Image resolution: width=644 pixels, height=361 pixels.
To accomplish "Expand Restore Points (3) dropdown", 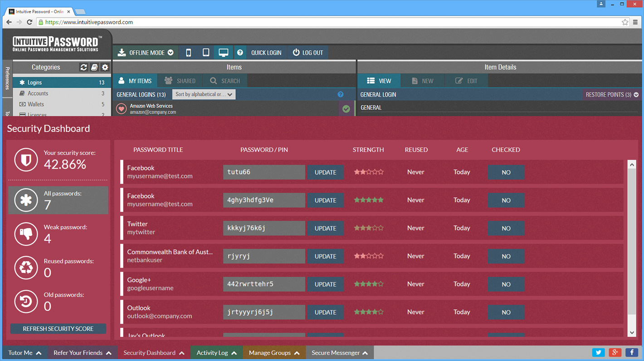I will 612,94.
